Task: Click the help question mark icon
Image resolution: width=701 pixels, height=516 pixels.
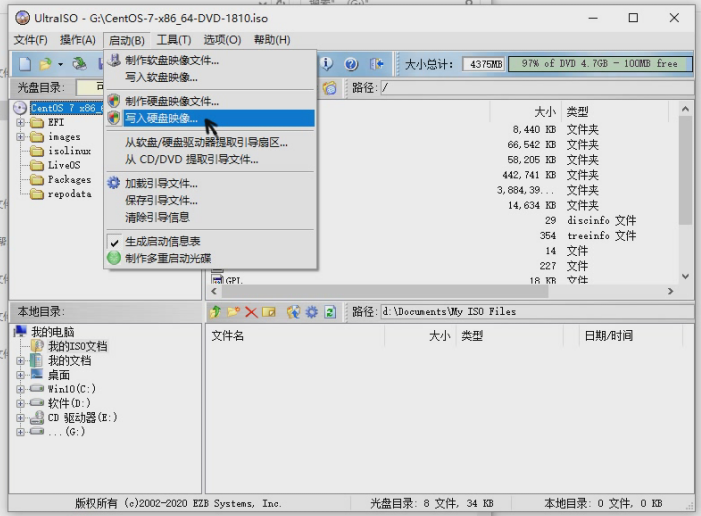Action: (x=351, y=64)
